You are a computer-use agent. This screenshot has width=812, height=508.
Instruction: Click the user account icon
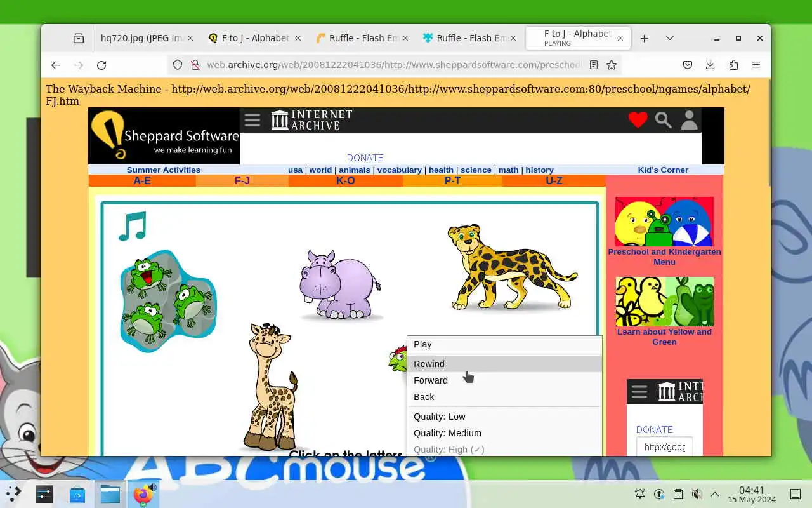click(x=689, y=120)
